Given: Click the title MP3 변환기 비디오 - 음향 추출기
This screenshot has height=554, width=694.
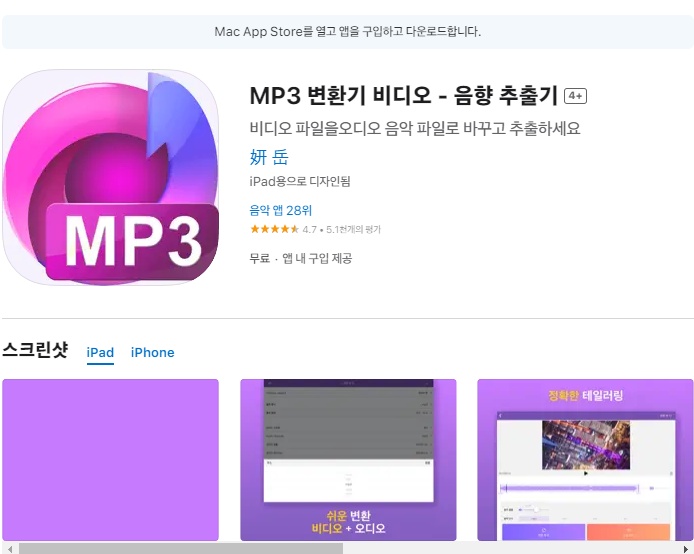Looking at the screenshot, I should (x=404, y=95).
